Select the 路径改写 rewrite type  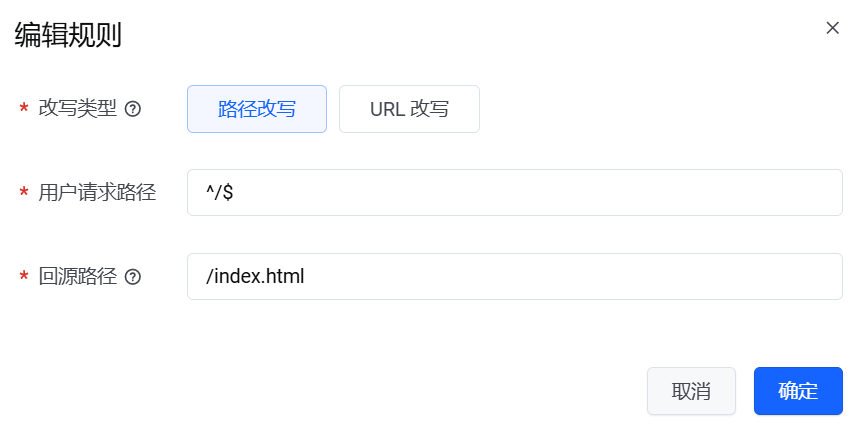click(x=257, y=109)
